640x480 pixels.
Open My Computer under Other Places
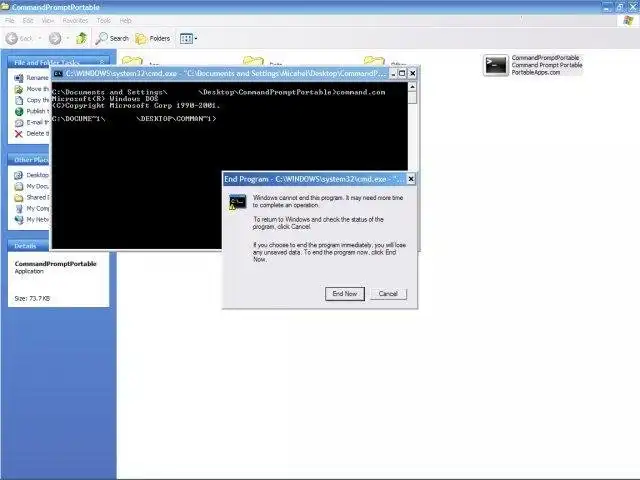coord(38,209)
